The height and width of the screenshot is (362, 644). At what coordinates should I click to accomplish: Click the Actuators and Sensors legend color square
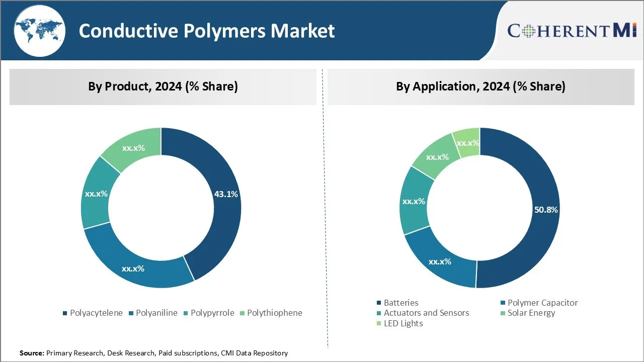379,313
